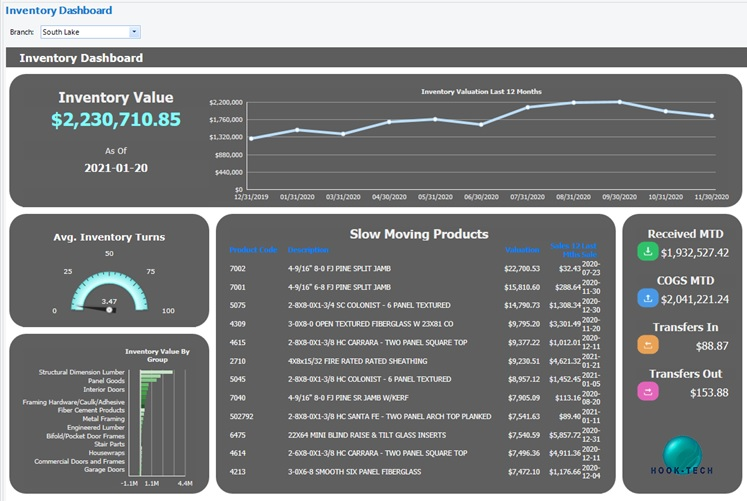Click valuation $7,472.10
The image size is (747, 501).
pos(524,471)
